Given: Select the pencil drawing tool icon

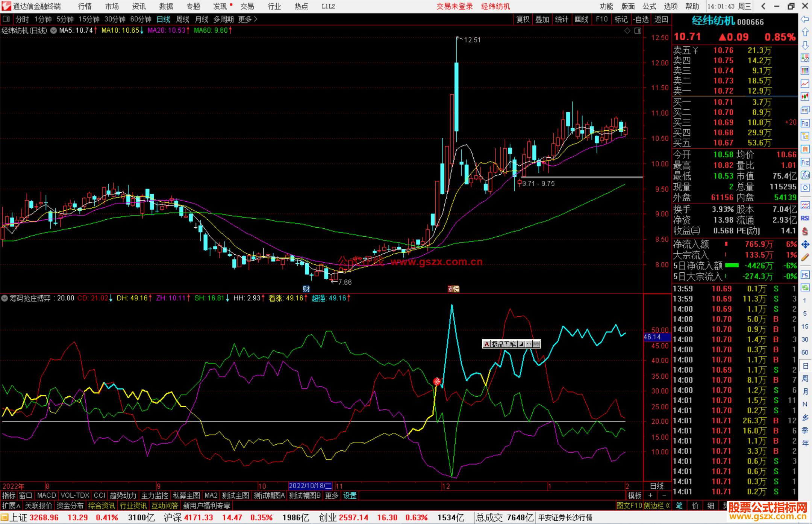Looking at the screenshot, I should pos(805,258).
